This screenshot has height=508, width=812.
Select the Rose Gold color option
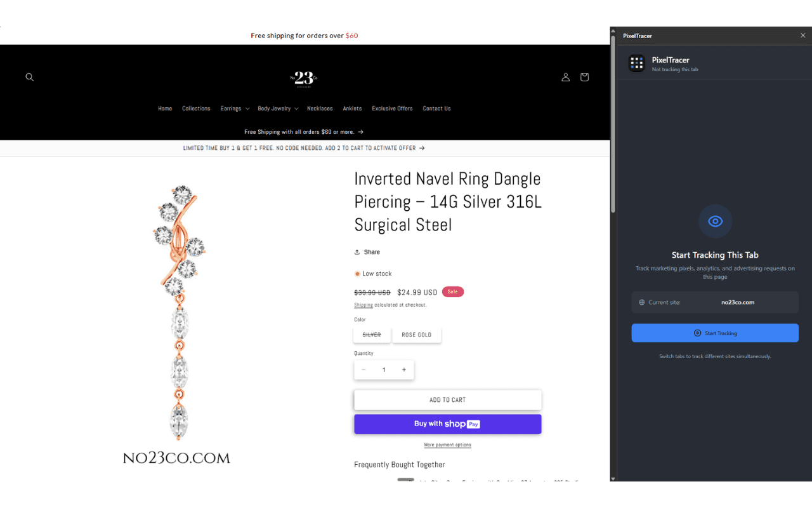click(416, 335)
